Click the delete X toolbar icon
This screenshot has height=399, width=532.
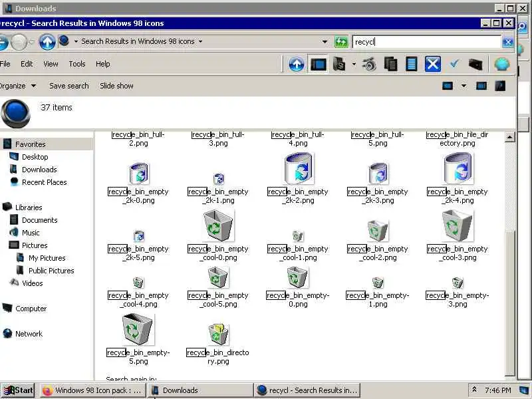[x=433, y=64]
